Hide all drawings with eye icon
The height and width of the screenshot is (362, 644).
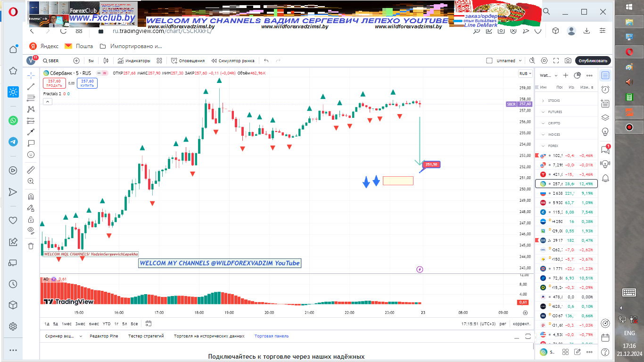(x=31, y=230)
